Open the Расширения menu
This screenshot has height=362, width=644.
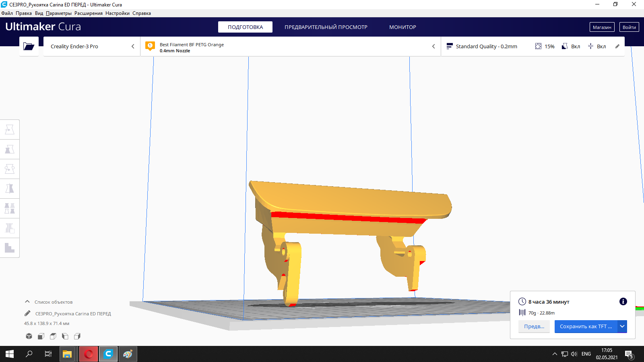89,13
